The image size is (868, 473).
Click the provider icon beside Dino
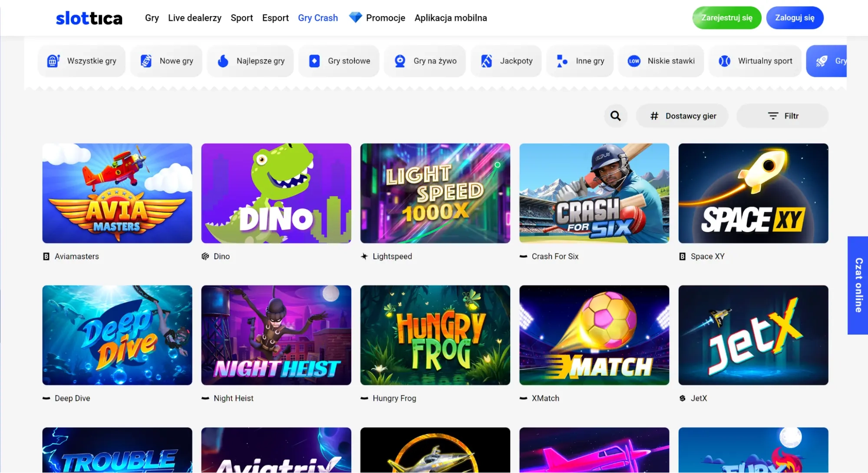[205, 256]
